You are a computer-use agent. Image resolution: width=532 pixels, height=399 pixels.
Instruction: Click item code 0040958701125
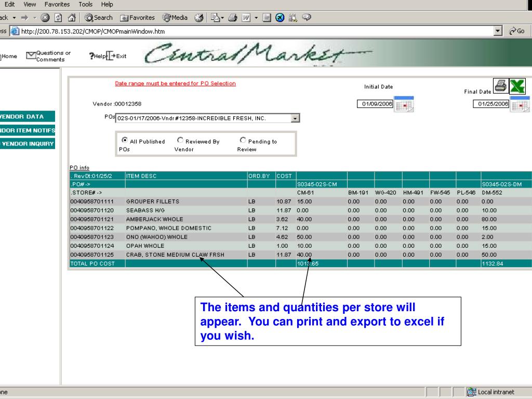tap(92, 255)
